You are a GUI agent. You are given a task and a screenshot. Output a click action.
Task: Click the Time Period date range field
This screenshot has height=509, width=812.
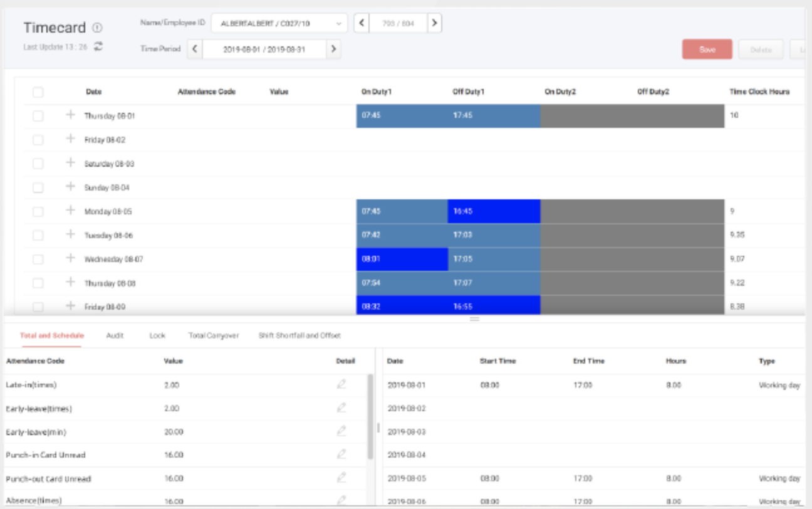(x=264, y=49)
